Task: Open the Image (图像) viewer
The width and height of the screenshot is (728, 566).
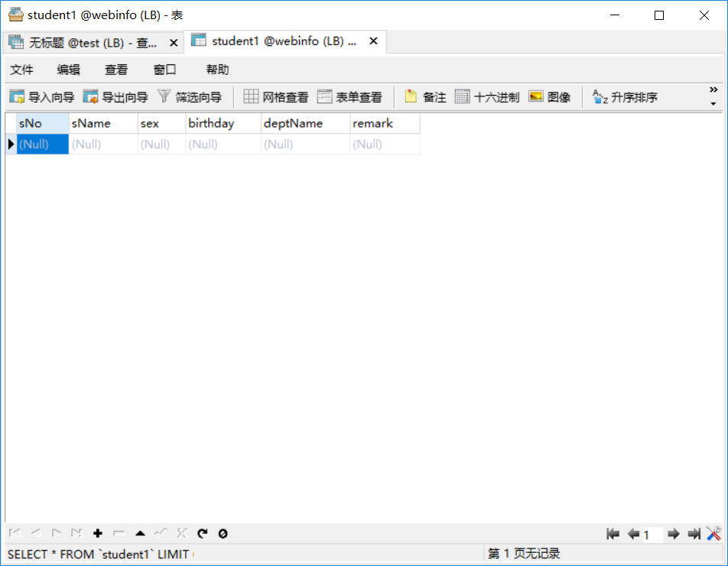Action: [549, 97]
